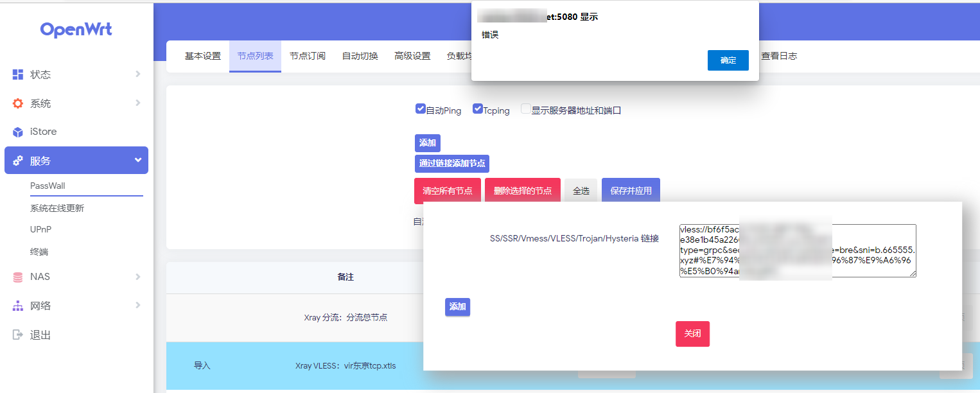Click the 网络 network icon

coord(18,306)
